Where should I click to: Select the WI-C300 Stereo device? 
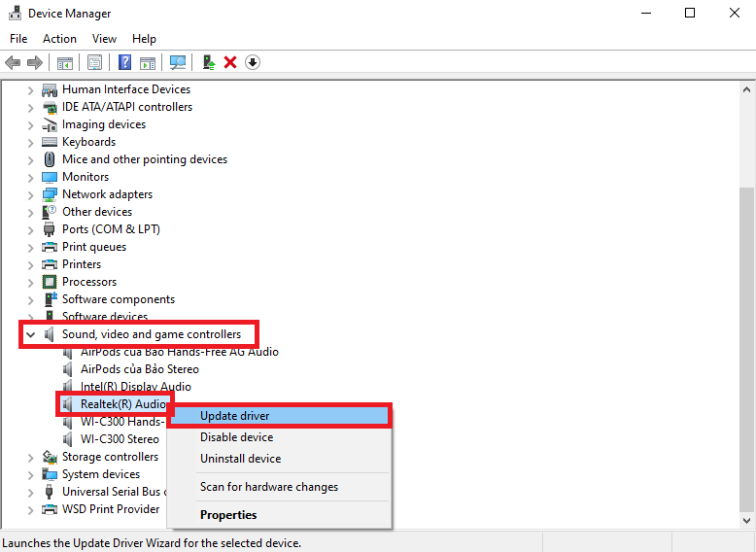coord(120,439)
